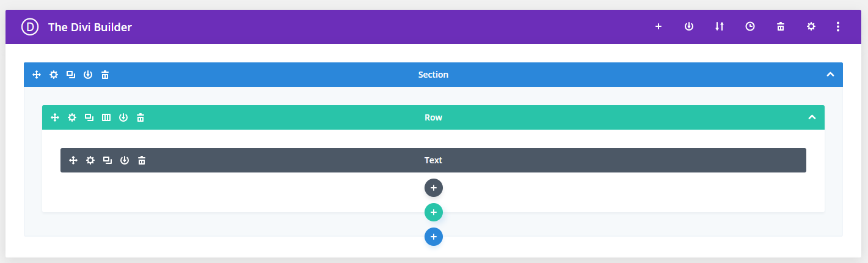Duplicate the Text module
Image resolution: width=868 pixels, height=263 pixels.
point(108,160)
